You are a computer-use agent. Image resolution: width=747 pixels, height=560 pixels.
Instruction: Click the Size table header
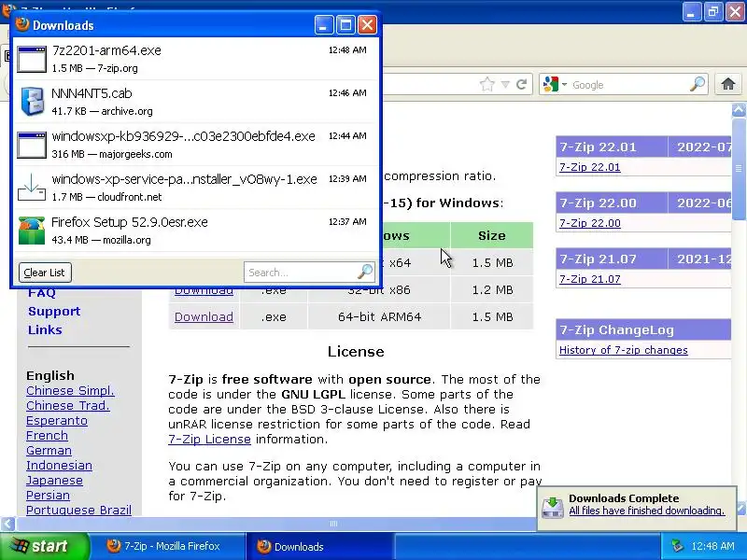point(492,235)
